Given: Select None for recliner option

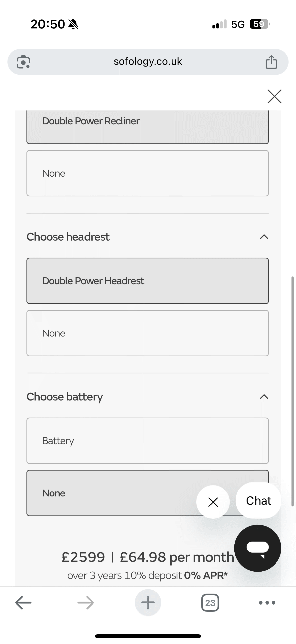Looking at the screenshot, I should pos(147,173).
